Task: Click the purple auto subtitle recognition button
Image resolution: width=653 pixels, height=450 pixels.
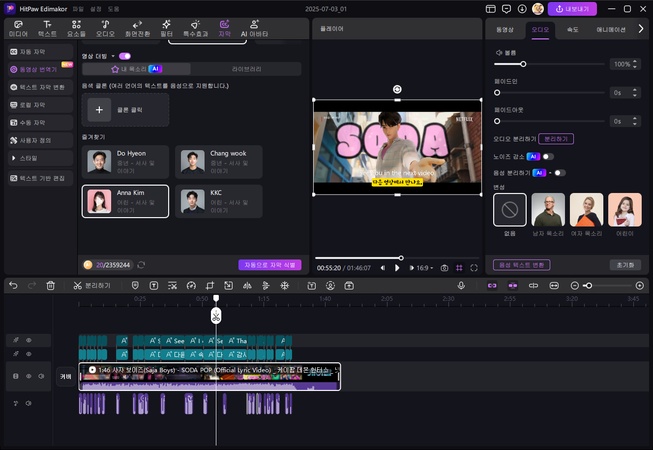Action: [x=270, y=265]
